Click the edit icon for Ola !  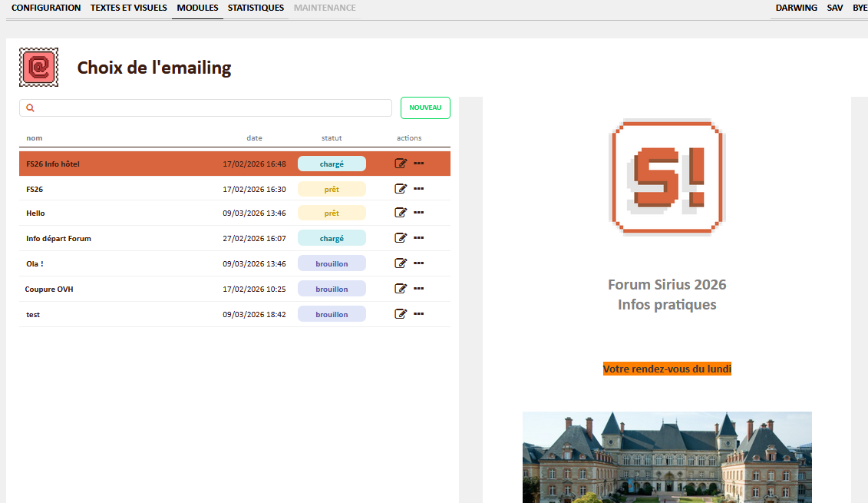point(400,263)
